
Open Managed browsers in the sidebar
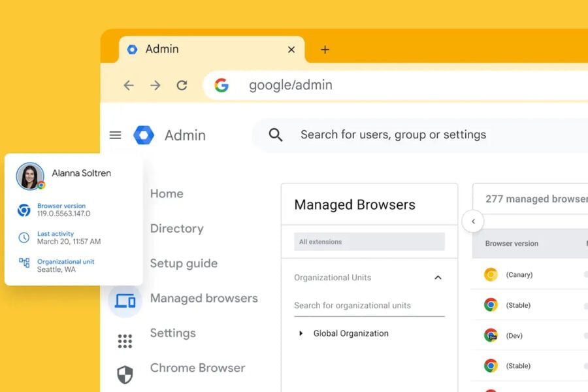(x=204, y=298)
